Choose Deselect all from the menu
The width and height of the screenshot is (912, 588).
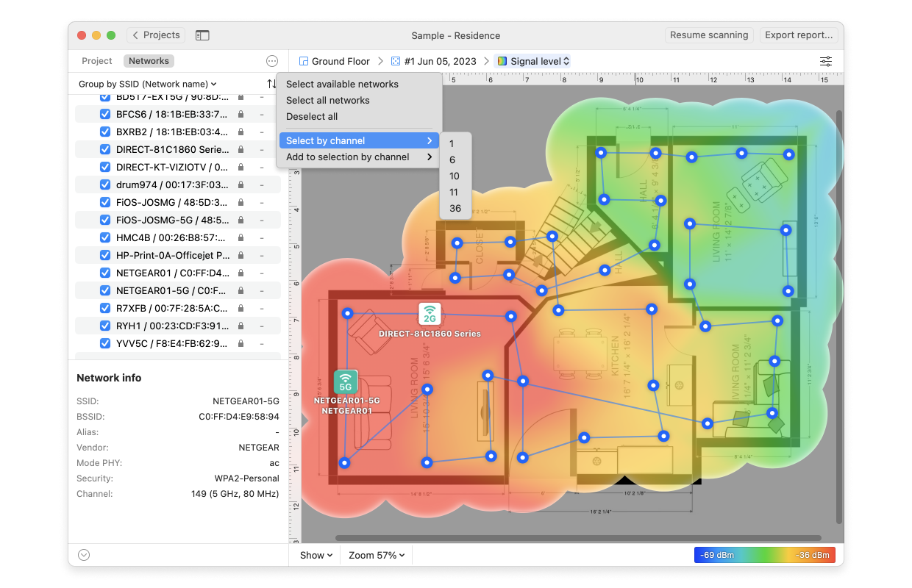(312, 116)
